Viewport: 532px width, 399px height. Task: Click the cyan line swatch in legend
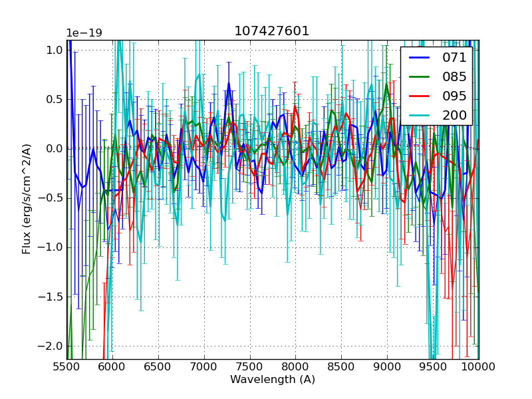(x=418, y=116)
